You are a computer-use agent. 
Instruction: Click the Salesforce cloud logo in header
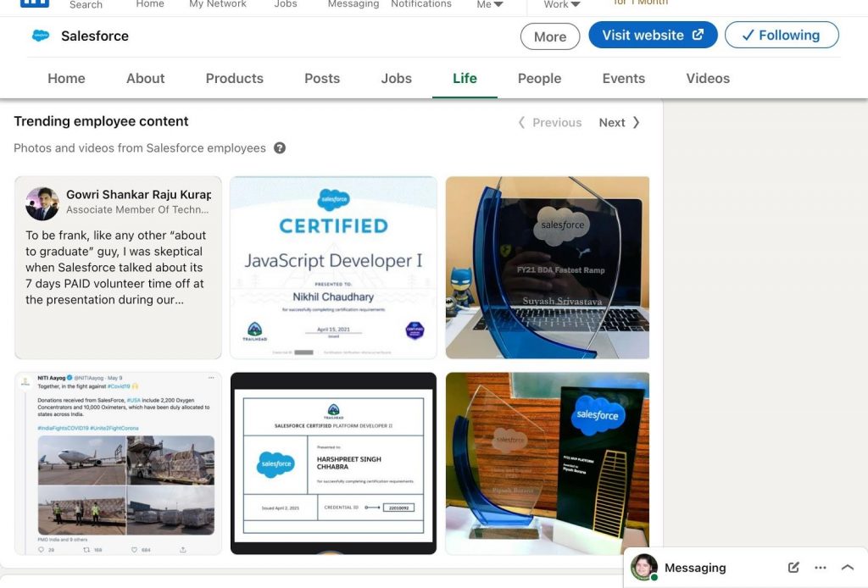(x=41, y=36)
